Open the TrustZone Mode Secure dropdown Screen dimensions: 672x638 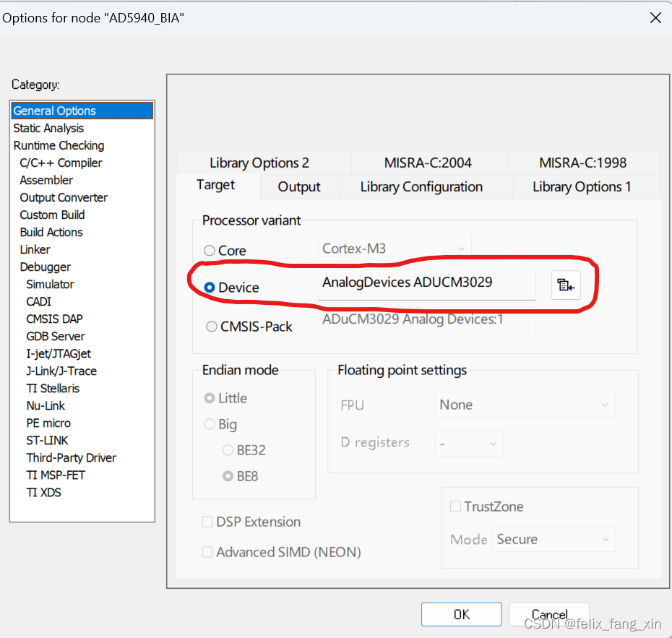click(553, 539)
